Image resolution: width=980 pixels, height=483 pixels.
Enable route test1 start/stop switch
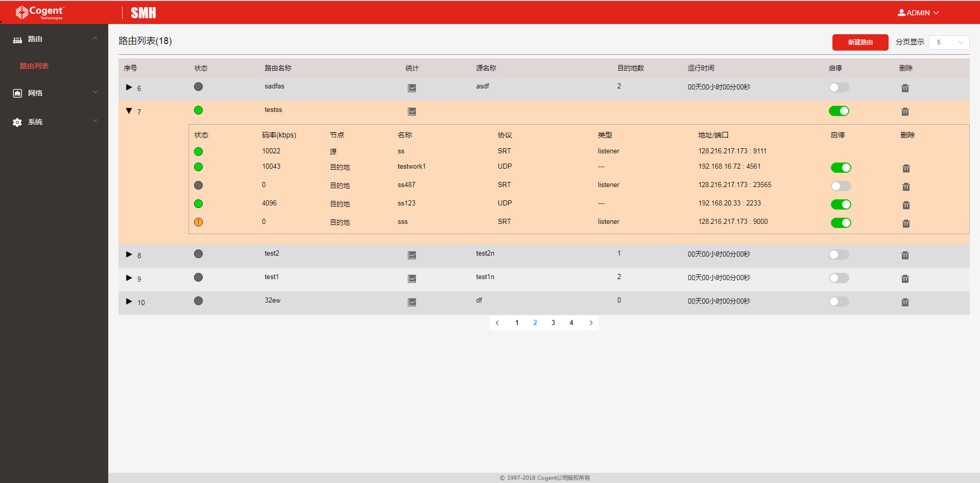[x=839, y=278]
